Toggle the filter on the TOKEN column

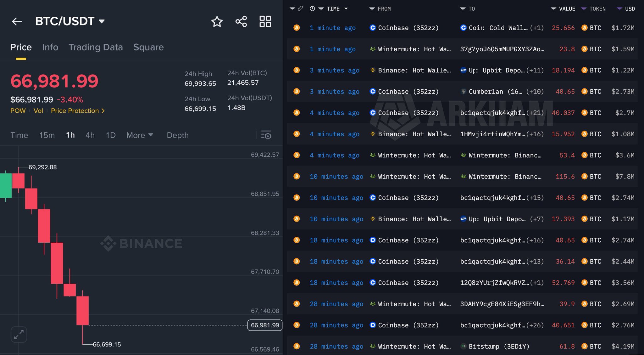[584, 8]
